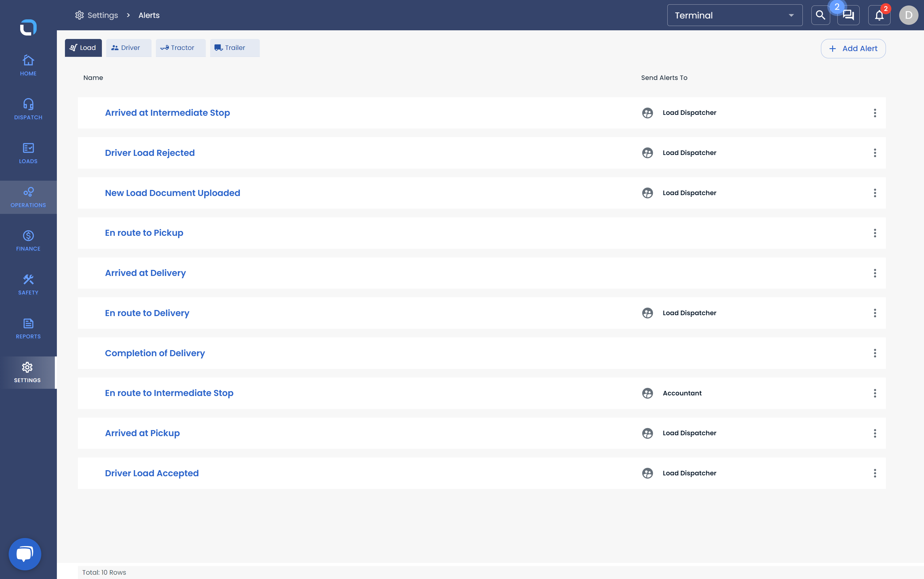
Task: Open the Safety section
Action: [x=28, y=285]
